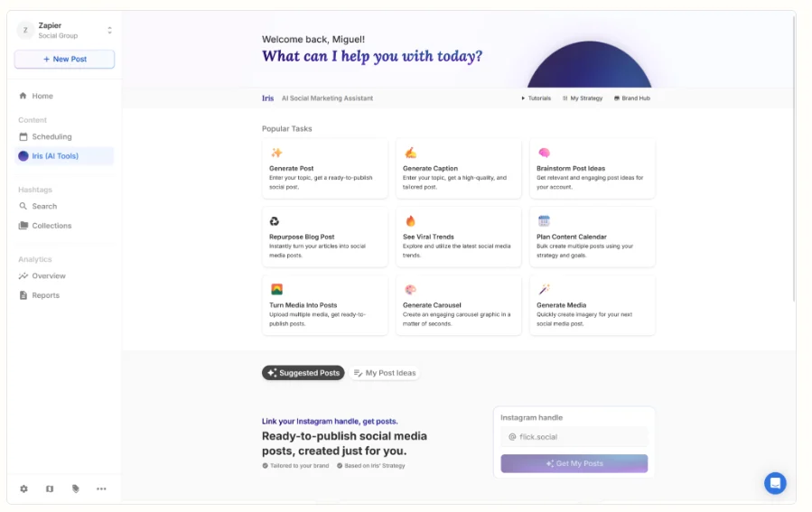
Task: Expand the Zapier workspace switcher
Action: point(109,31)
